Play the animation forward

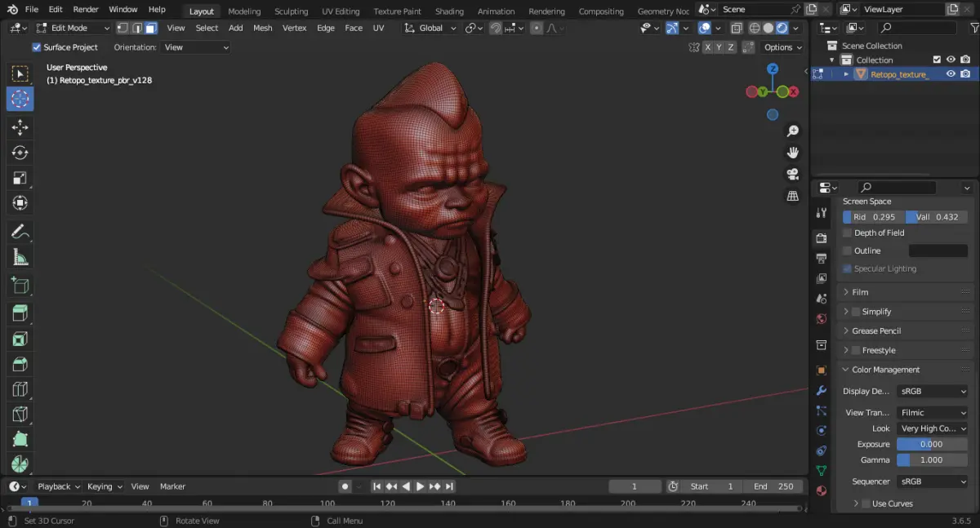click(x=421, y=486)
